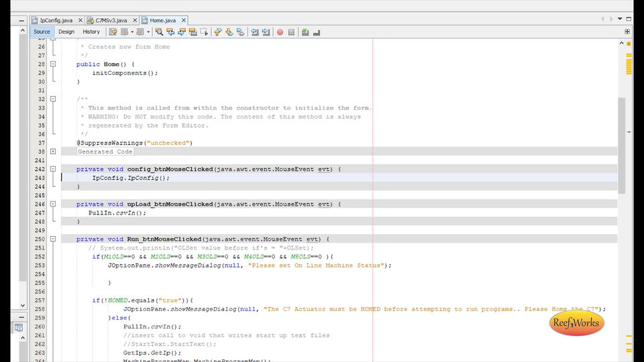Open Forward history dropdown arrow
Screen dimensions: 644x362
click(148, 32)
